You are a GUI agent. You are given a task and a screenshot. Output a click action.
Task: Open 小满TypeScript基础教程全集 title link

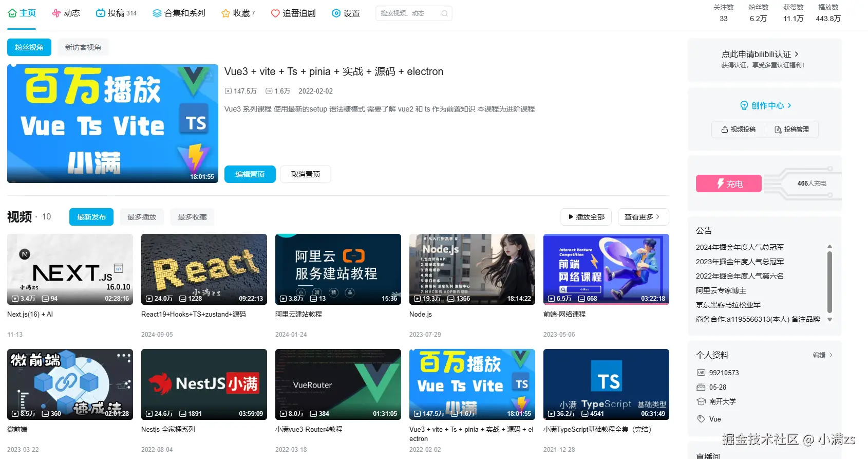pyautogui.click(x=597, y=429)
